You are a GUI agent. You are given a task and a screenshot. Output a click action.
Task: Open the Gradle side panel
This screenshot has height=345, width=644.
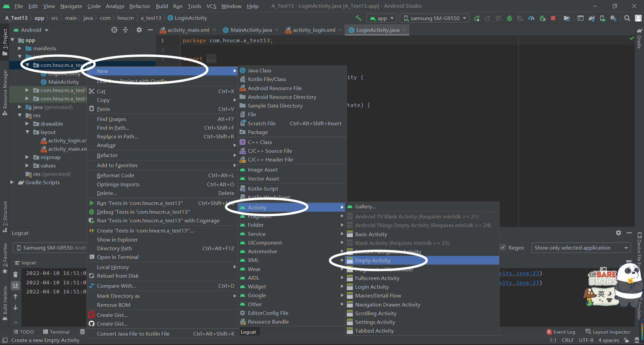[x=639, y=38]
